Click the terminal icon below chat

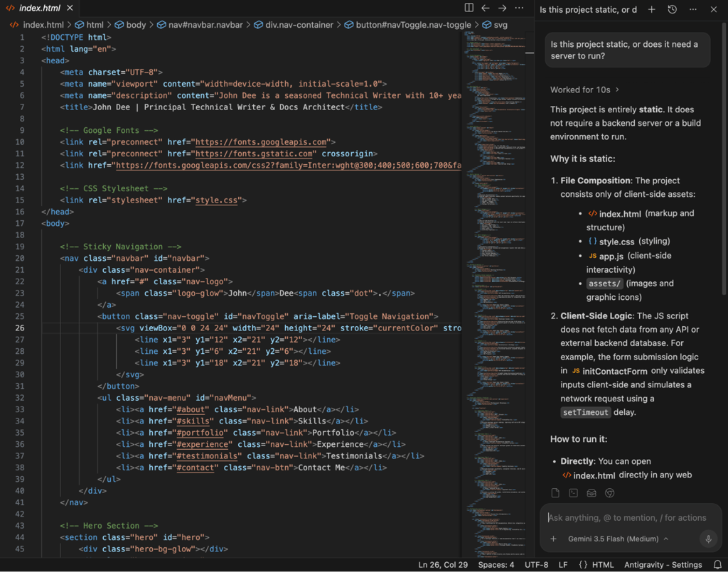574,492
